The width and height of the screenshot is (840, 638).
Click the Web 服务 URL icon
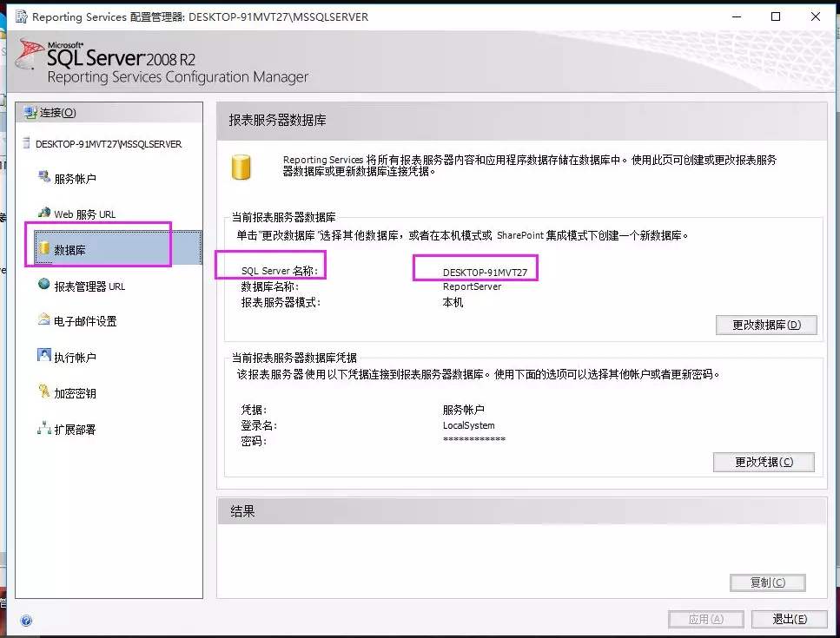44,213
